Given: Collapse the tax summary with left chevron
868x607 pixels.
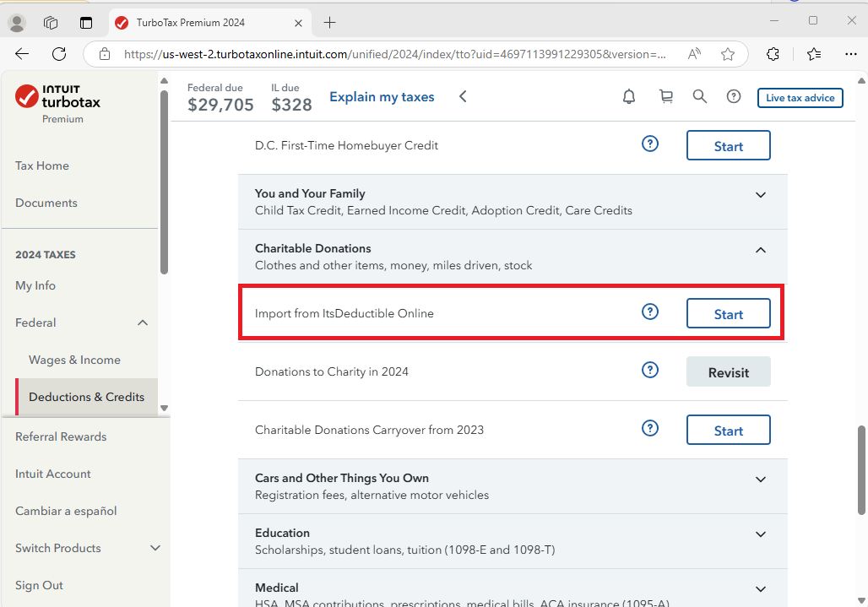Looking at the screenshot, I should coord(463,97).
